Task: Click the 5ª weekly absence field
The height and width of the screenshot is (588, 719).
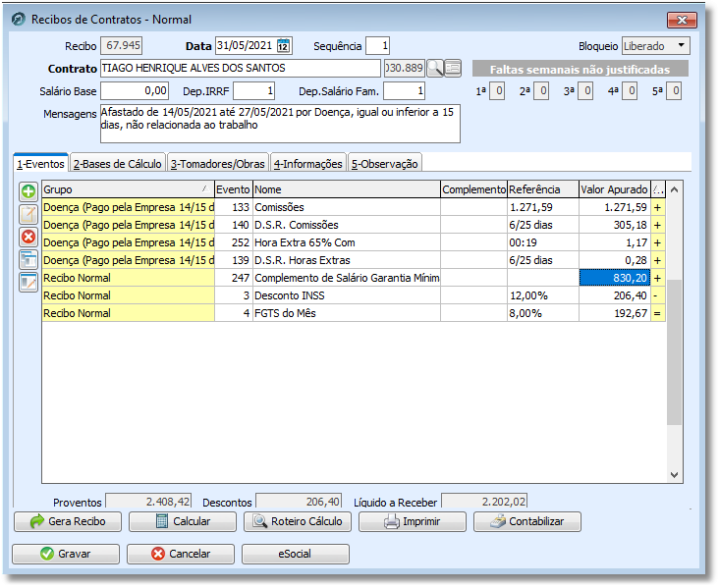Action: (x=674, y=90)
